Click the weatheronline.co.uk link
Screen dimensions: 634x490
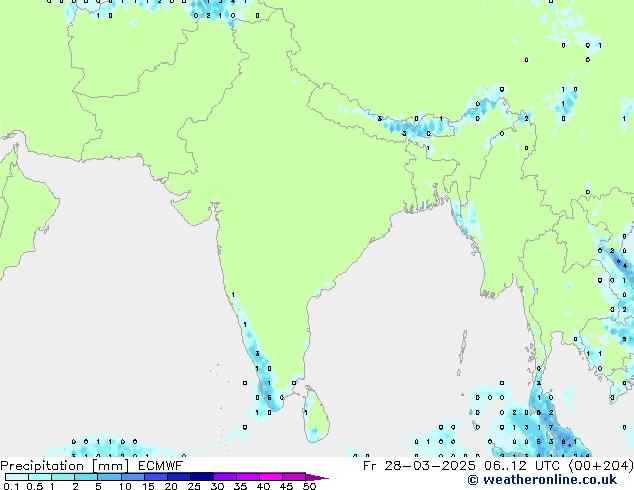(550, 480)
